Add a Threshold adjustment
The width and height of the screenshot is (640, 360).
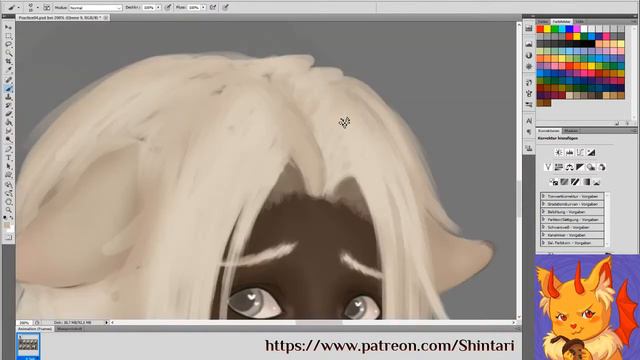click(575, 182)
